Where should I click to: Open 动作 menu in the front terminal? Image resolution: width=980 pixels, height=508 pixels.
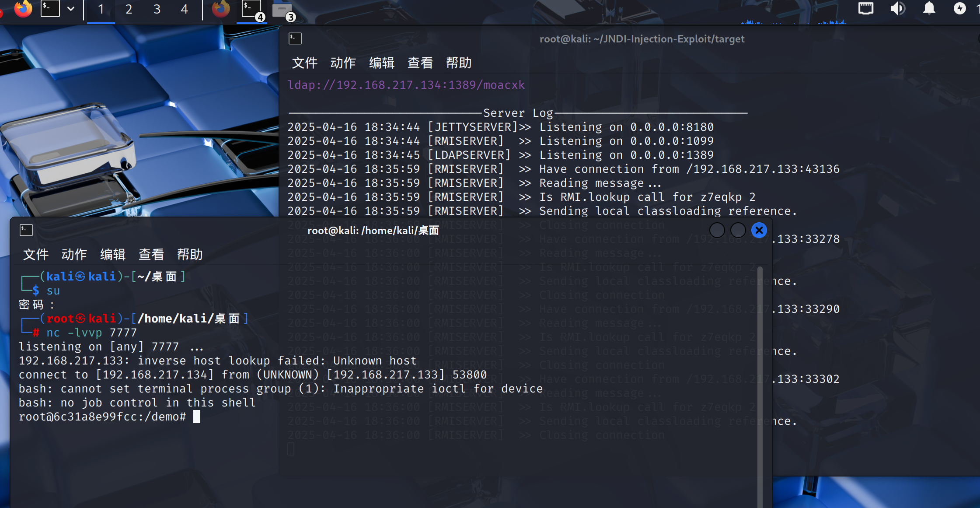click(x=74, y=254)
